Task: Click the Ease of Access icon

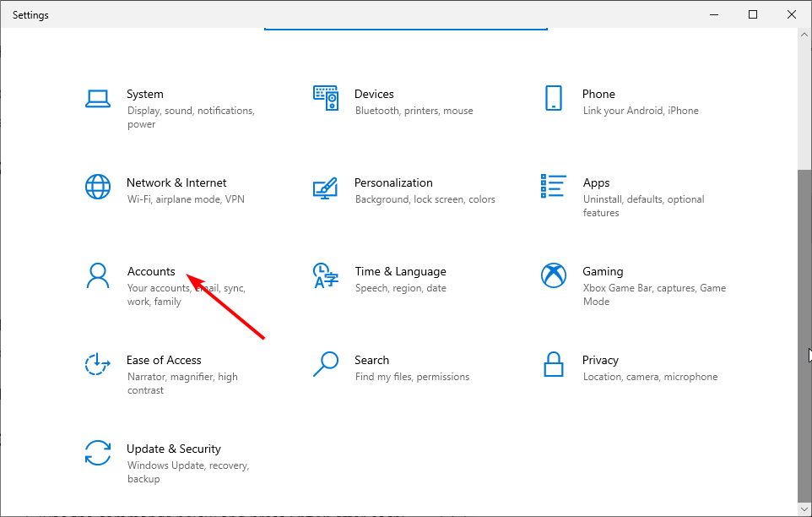Action: [x=98, y=364]
